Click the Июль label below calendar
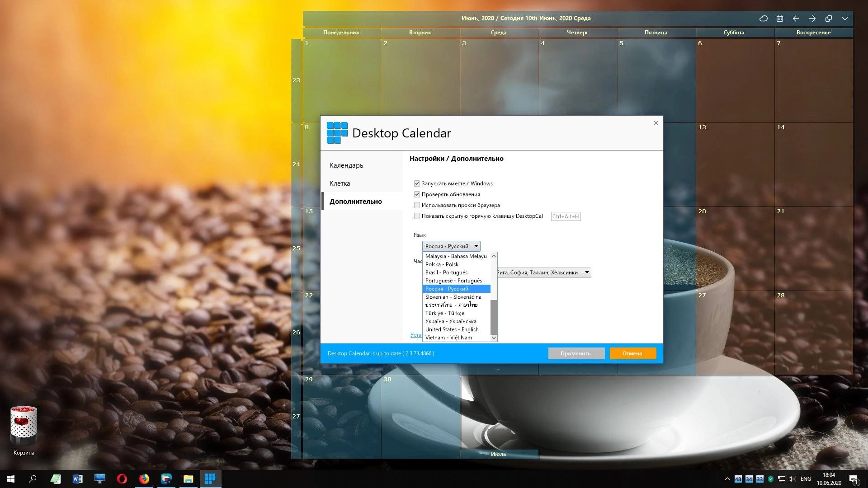The image size is (868, 488). [498, 454]
